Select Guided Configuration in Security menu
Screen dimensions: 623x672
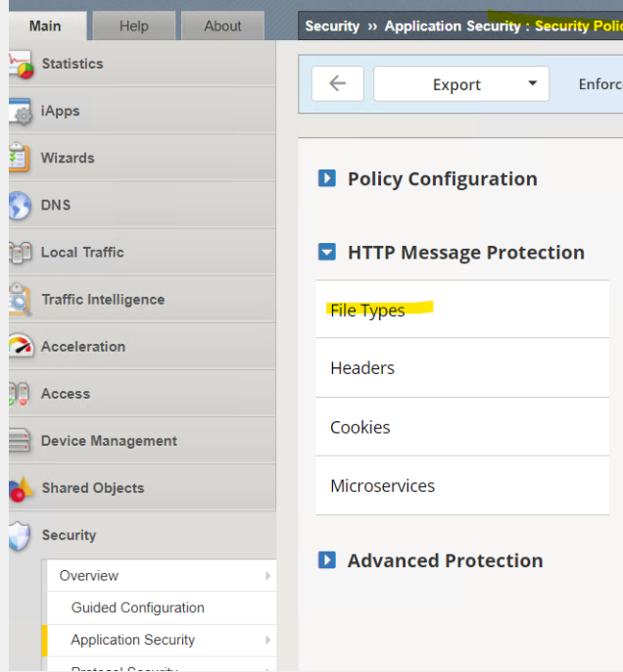pyautogui.click(x=138, y=607)
